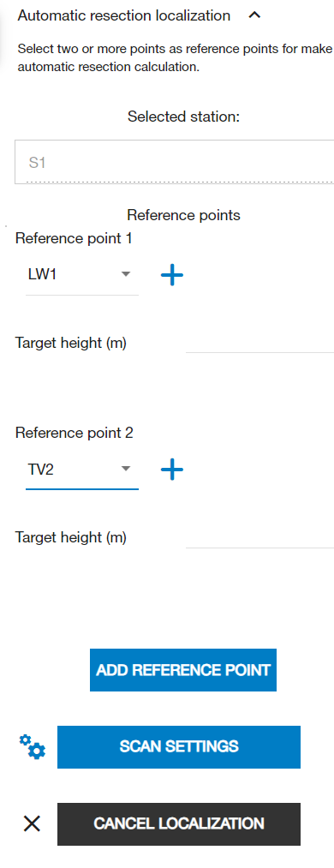This screenshot has width=334, height=868.
Task: Focus Target height field for Reference point 1
Action: [x=259, y=344]
